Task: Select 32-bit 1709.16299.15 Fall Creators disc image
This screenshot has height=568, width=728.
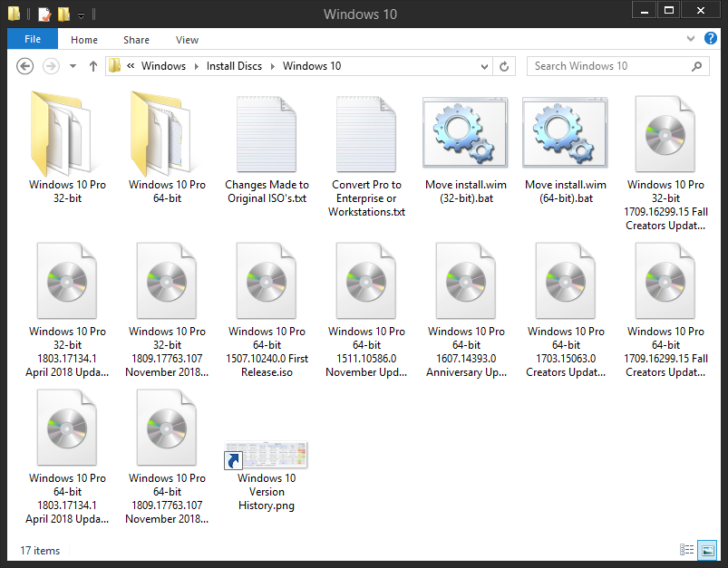Action: coord(665,134)
